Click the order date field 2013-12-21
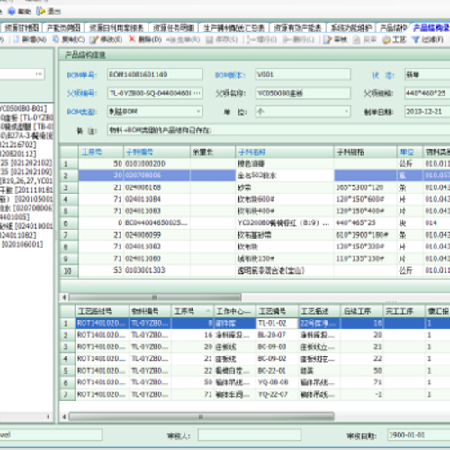450x450 pixels. (x=427, y=111)
